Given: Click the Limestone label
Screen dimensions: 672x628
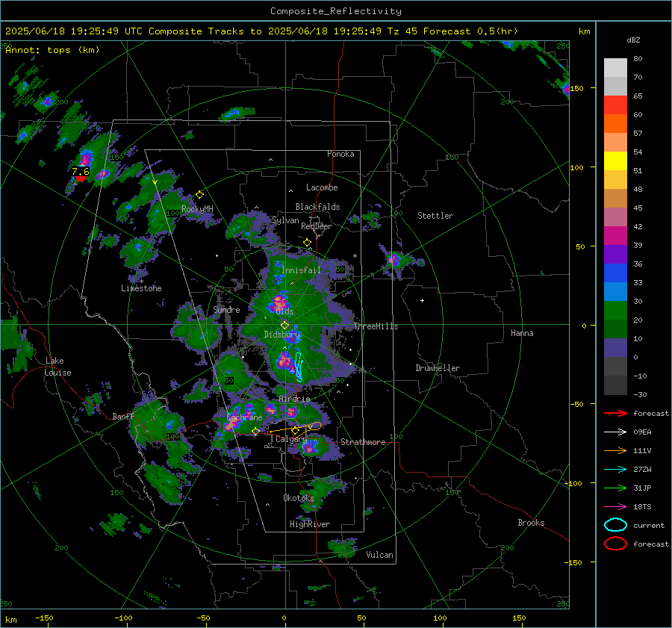Looking at the screenshot, I should [141, 288].
